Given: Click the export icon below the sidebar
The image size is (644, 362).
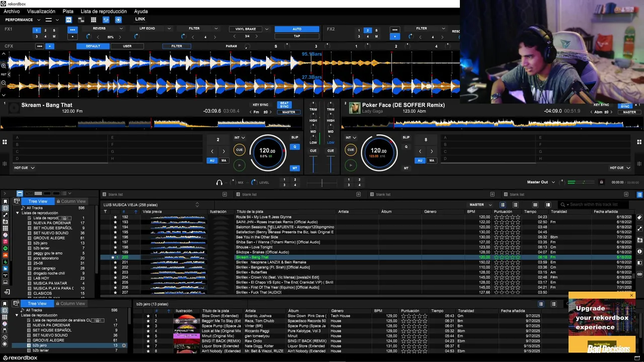Looking at the screenshot, I should [x=7, y=292].
